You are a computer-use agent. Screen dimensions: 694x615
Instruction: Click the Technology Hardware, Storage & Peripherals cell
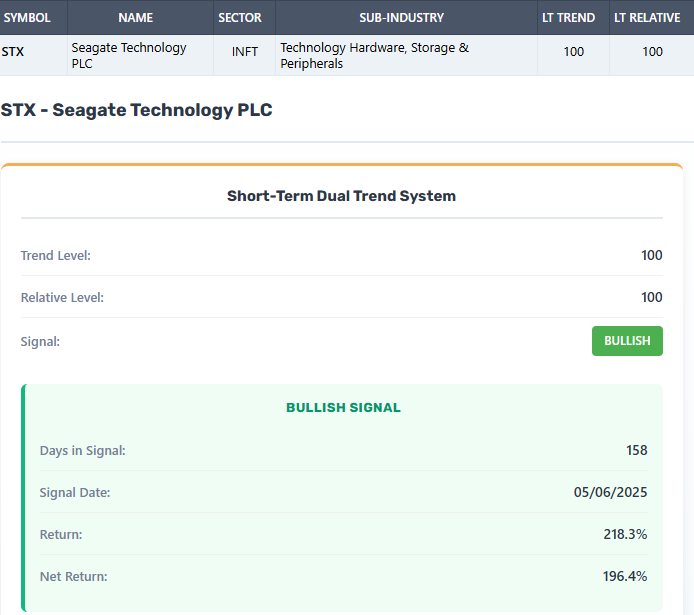[375, 55]
